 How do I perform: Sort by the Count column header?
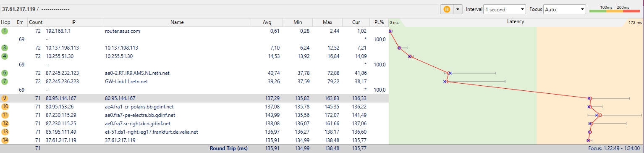click(x=36, y=22)
